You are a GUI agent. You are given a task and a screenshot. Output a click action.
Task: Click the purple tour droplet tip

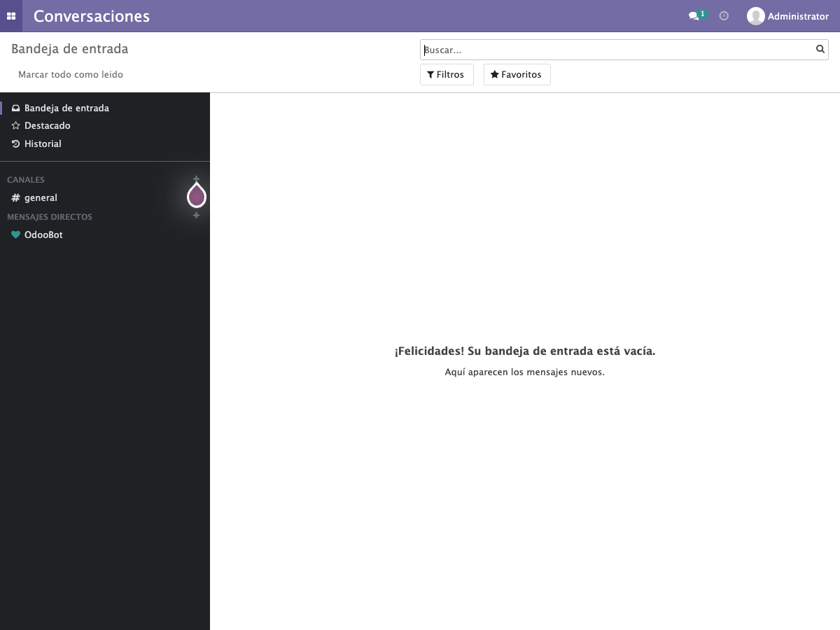(197, 195)
